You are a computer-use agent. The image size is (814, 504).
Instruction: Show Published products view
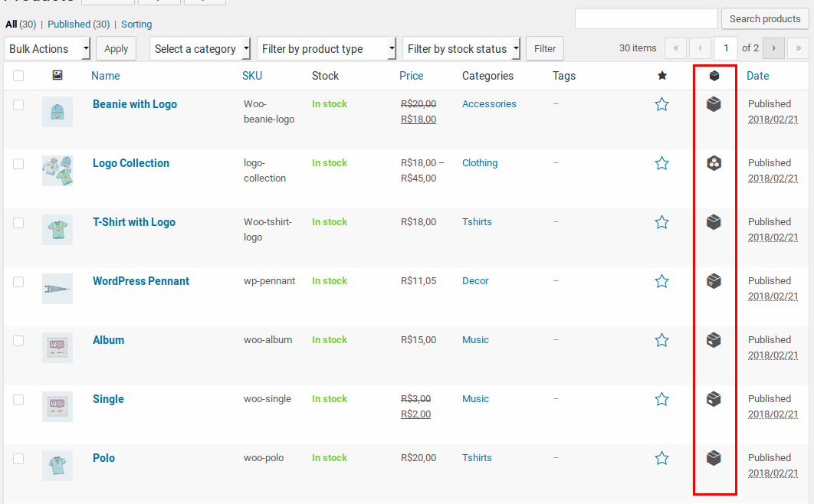tap(68, 24)
